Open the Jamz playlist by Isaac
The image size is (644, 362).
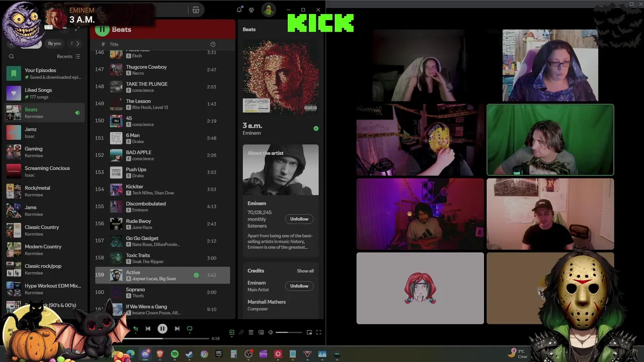[45, 132]
